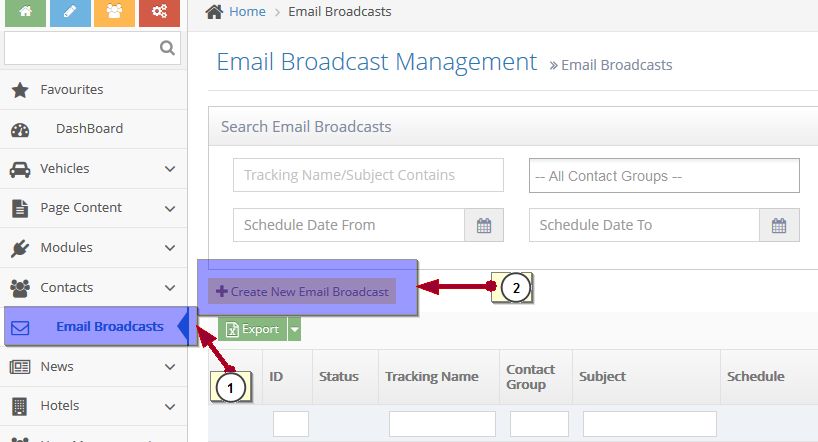The width and height of the screenshot is (818, 442).
Task: Open the Modules sidebar menu
Action: tap(93, 248)
